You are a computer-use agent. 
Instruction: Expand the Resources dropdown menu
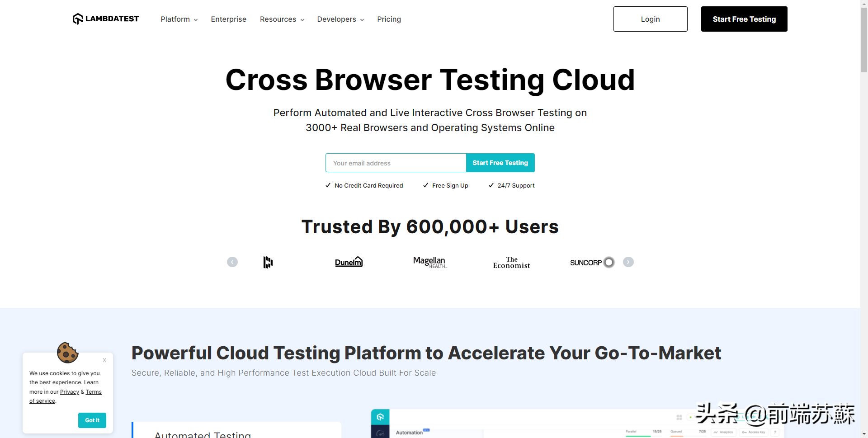282,19
